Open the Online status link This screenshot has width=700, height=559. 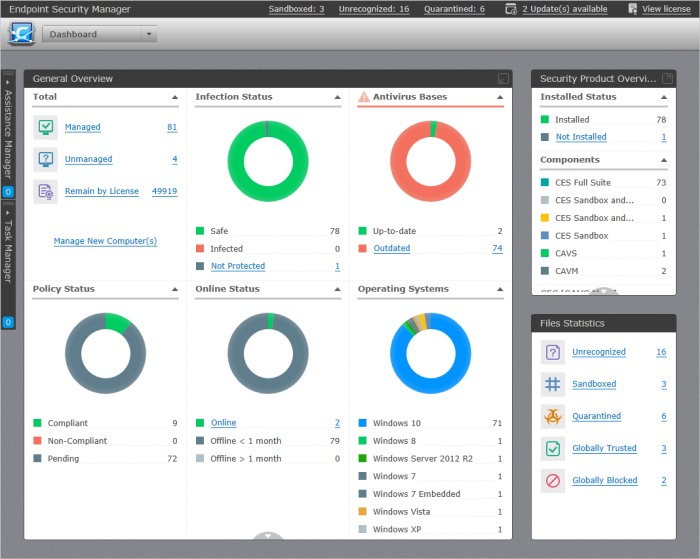[x=224, y=423]
